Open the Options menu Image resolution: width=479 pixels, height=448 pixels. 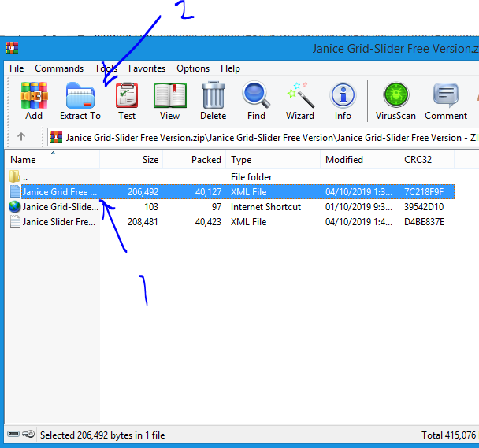tap(193, 68)
